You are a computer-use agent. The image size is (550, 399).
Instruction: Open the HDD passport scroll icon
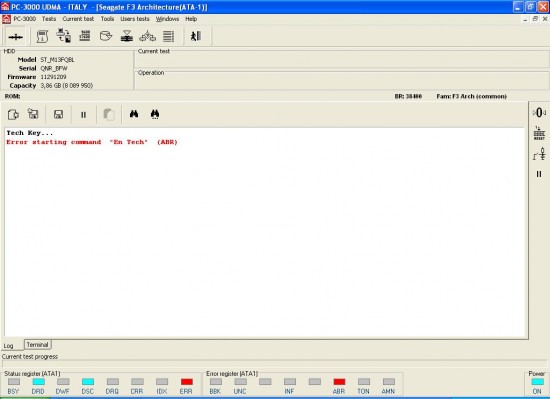tap(42, 36)
